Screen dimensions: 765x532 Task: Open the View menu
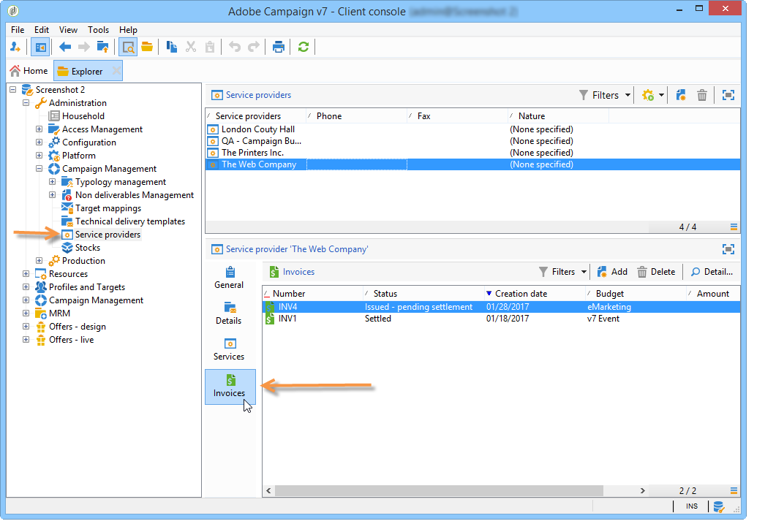[x=68, y=30]
